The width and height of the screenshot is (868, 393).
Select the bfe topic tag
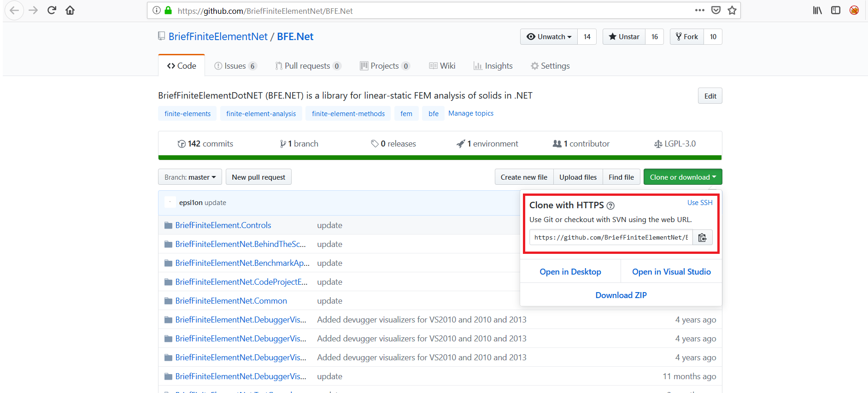tap(434, 113)
